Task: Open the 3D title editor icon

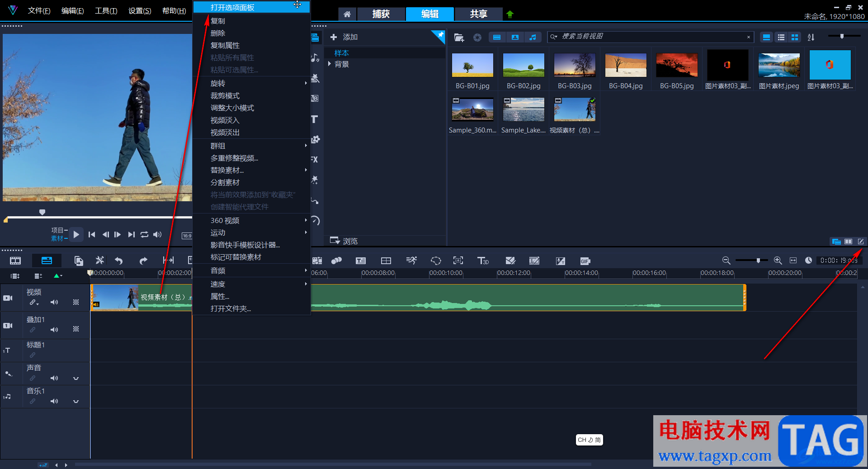Action: tap(483, 261)
